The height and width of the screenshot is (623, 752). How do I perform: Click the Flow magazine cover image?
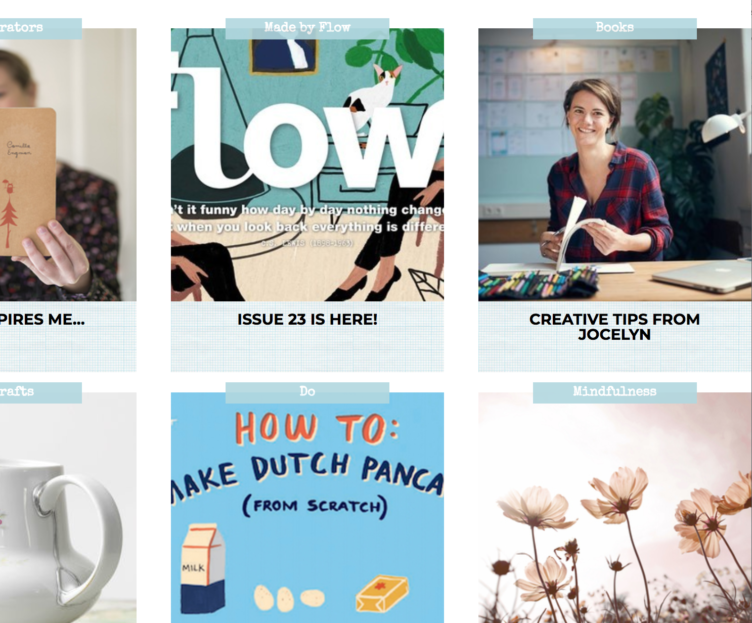307,165
